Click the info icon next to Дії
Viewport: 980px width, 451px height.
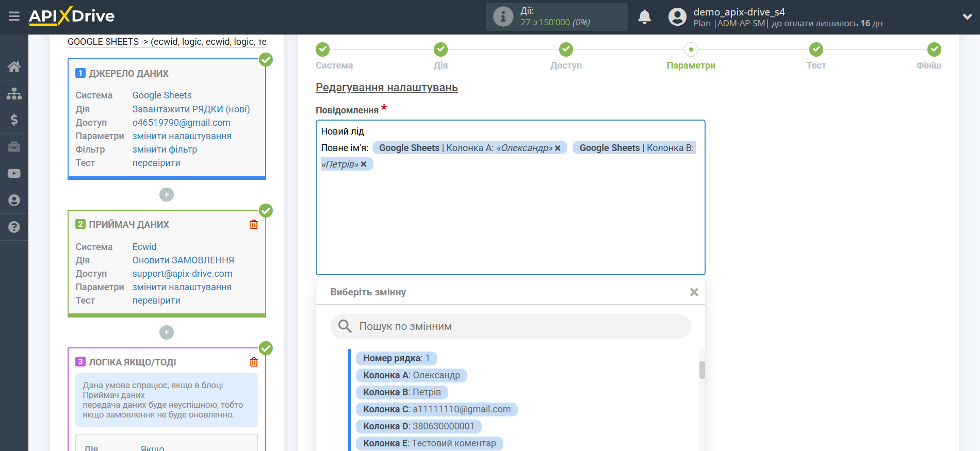(503, 16)
